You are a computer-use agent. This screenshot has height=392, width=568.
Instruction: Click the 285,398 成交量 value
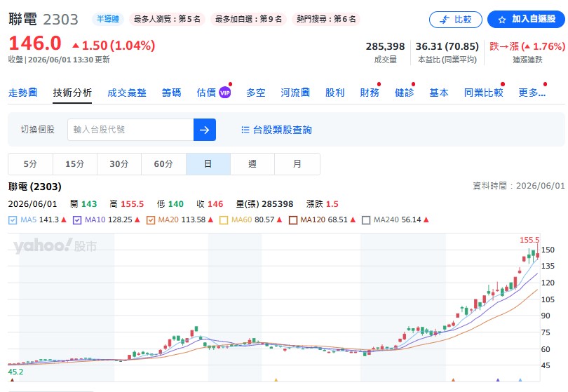click(x=385, y=46)
